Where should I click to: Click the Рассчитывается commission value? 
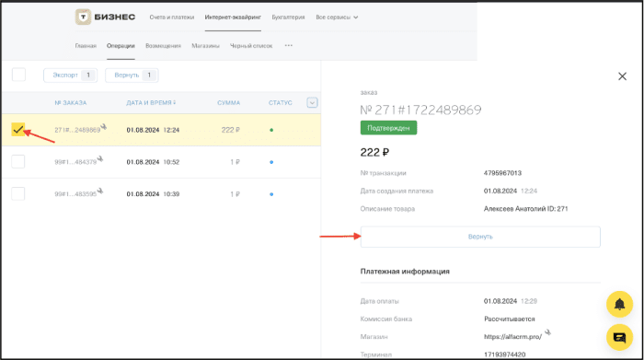(510, 319)
